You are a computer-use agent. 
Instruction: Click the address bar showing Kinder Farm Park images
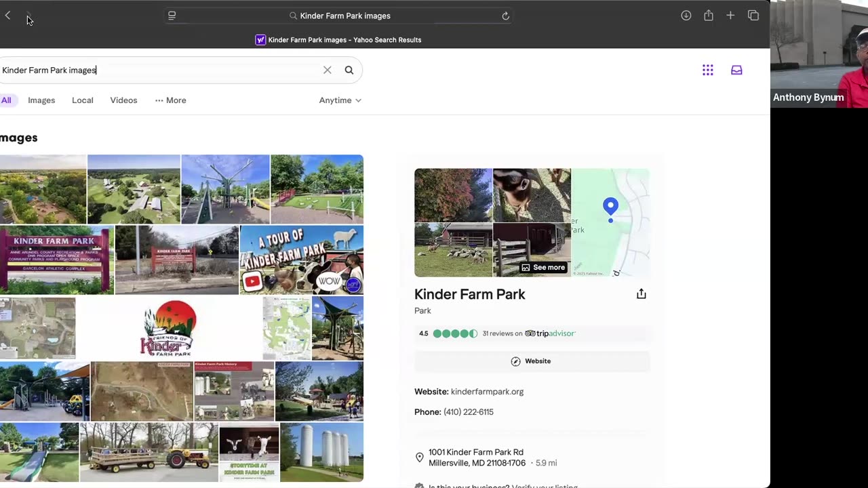[x=338, y=16]
